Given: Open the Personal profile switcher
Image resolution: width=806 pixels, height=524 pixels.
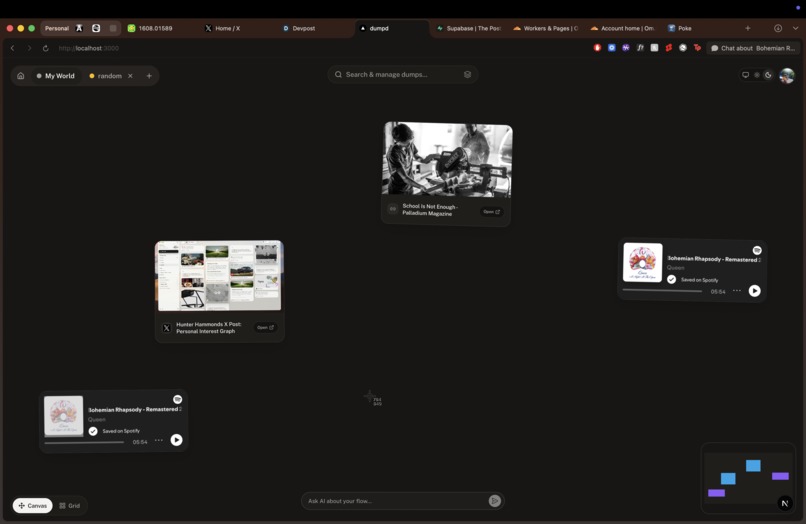Looking at the screenshot, I should 57,28.
